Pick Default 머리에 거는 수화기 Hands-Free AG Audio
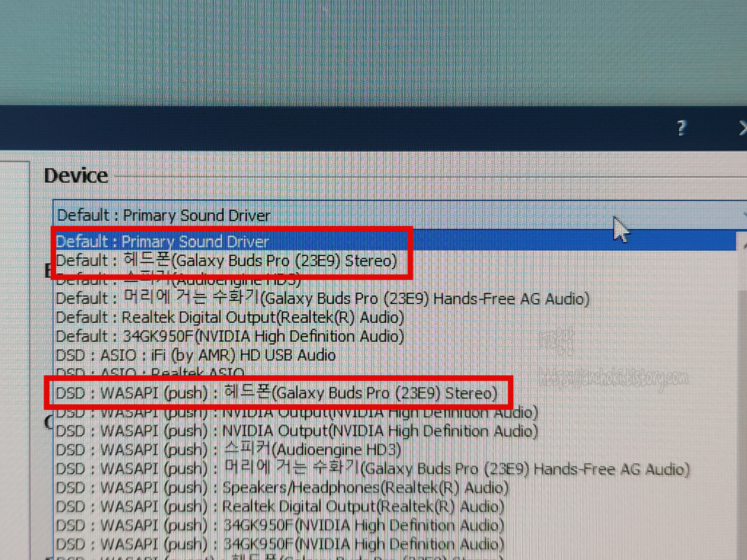The height and width of the screenshot is (560, 747). 395,299
